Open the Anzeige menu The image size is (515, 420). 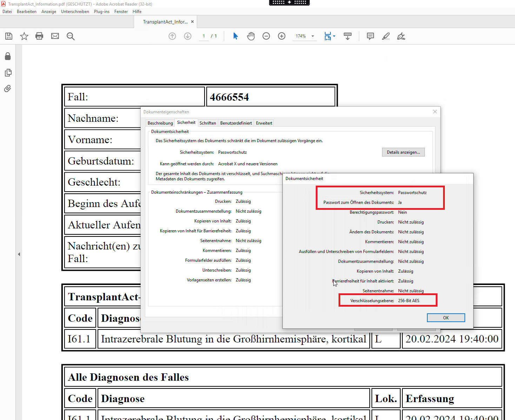(49, 12)
